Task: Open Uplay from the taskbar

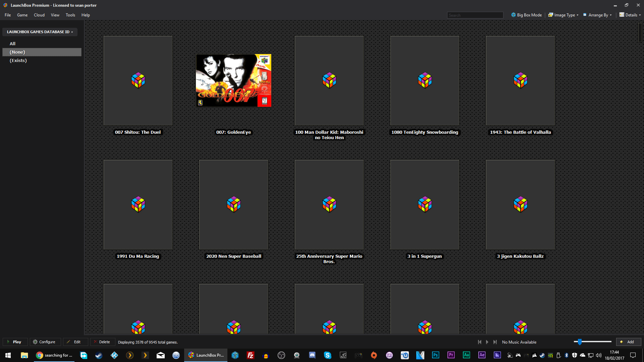Action: pos(405,355)
